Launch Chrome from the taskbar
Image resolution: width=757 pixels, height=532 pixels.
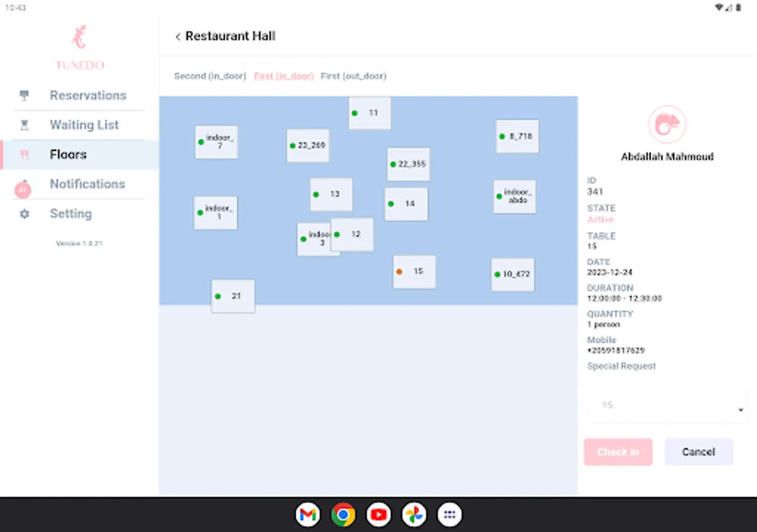pyautogui.click(x=343, y=514)
